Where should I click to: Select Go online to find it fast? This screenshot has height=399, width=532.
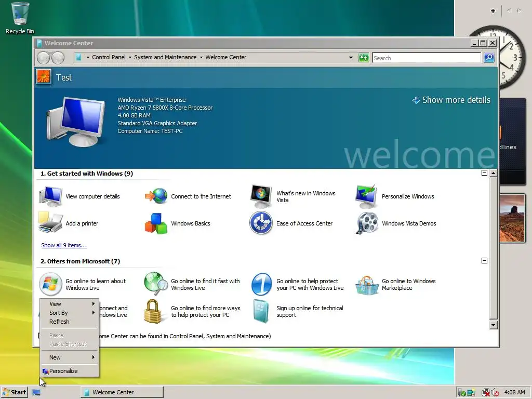[192, 284]
